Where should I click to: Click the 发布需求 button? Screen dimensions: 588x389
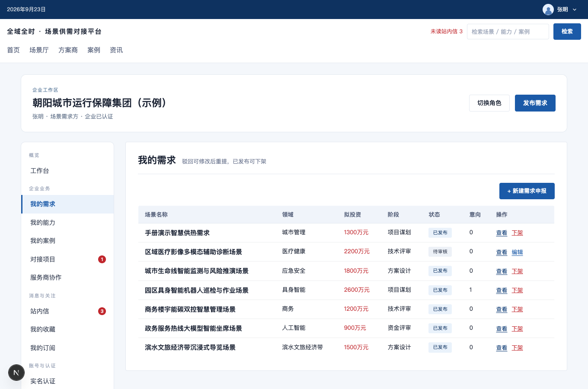point(535,103)
